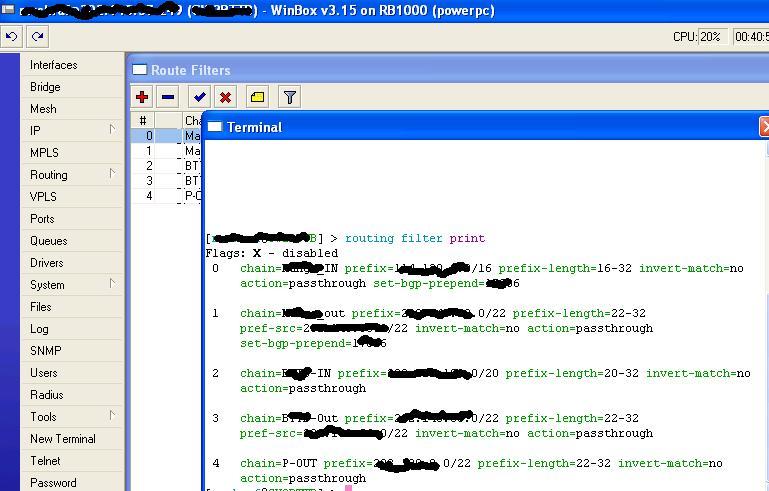Open Mesh menu
Image resolution: width=769 pixels, height=491 pixels.
click(43, 109)
